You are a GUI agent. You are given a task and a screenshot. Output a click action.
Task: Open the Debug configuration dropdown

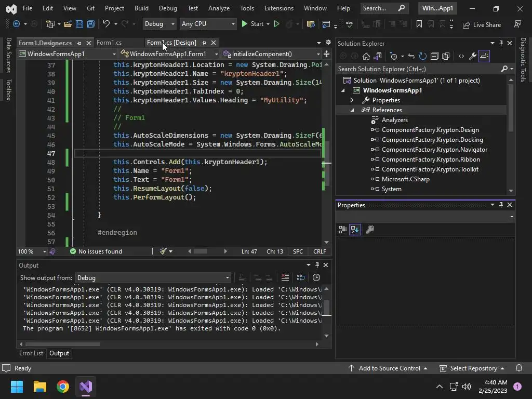159,24
